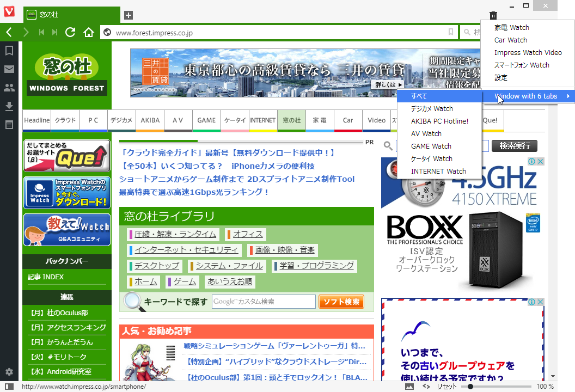Image resolution: width=575 pixels, height=392 pixels.
Task: Open the closed-tabs trash can
Action: [x=493, y=16]
